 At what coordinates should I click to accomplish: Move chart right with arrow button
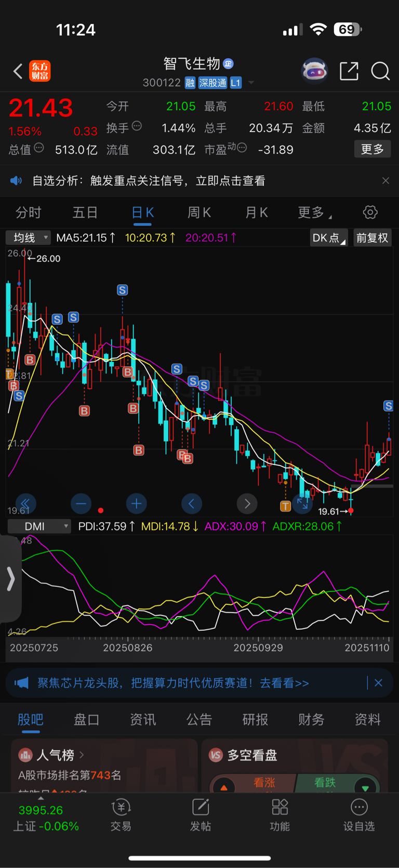(x=247, y=503)
